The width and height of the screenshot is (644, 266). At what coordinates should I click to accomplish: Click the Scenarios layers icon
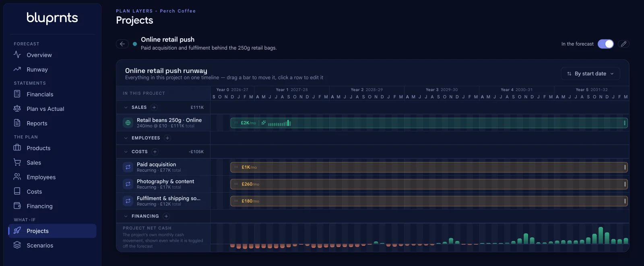(17, 245)
